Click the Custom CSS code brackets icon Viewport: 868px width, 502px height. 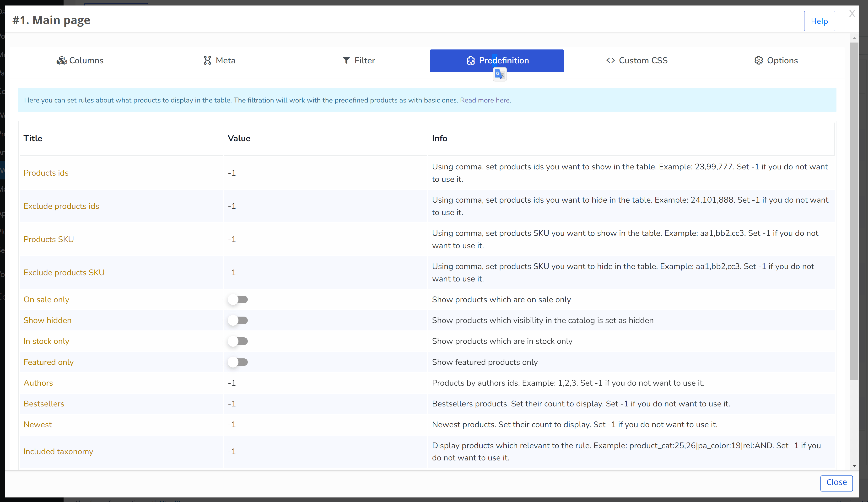click(610, 61)
